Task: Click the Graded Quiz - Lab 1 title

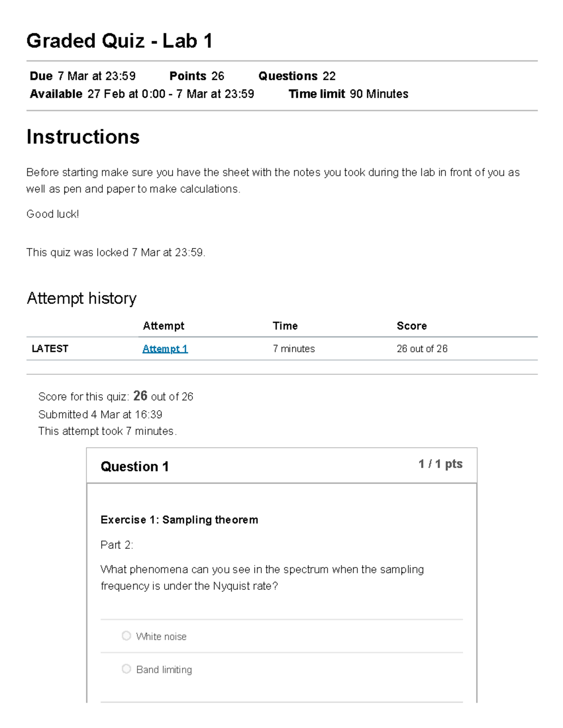Action: (x=120, y=41)
